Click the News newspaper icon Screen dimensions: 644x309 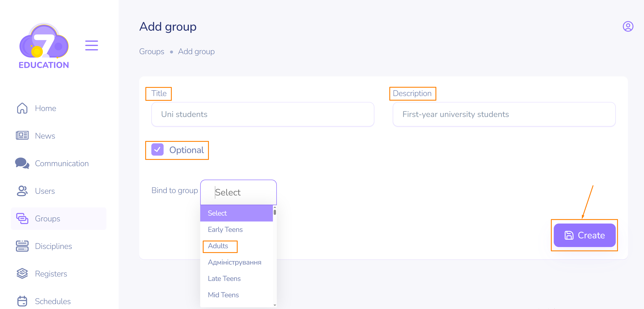coord(22,136)
